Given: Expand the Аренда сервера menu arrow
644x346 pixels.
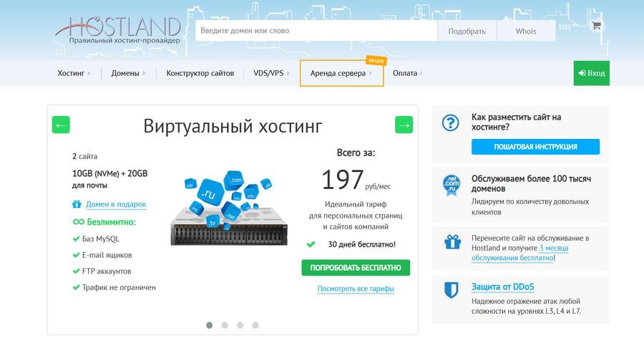Looking at the screenshot, I should (x=371, y=74).
